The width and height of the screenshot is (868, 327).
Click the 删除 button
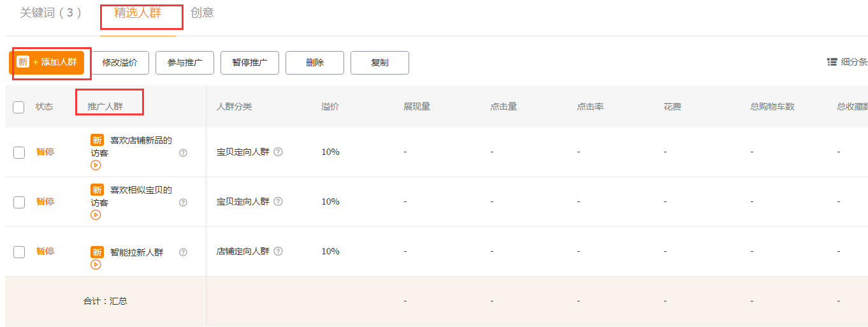click(315, 62)
